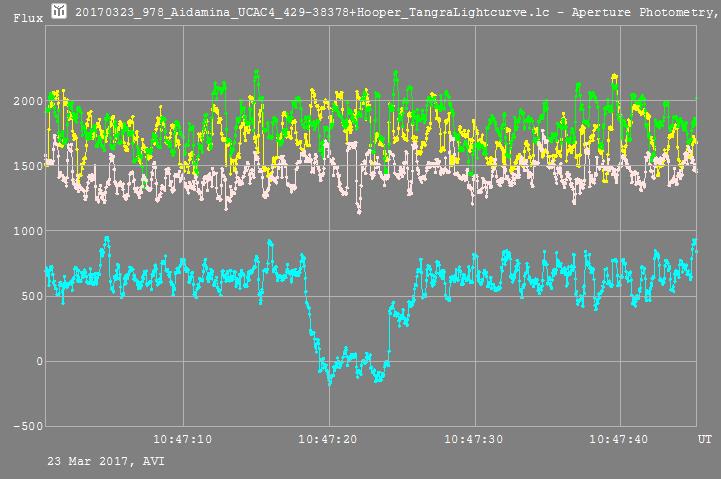Click the 10:47:10 time axis label

[x=183, y=439]
